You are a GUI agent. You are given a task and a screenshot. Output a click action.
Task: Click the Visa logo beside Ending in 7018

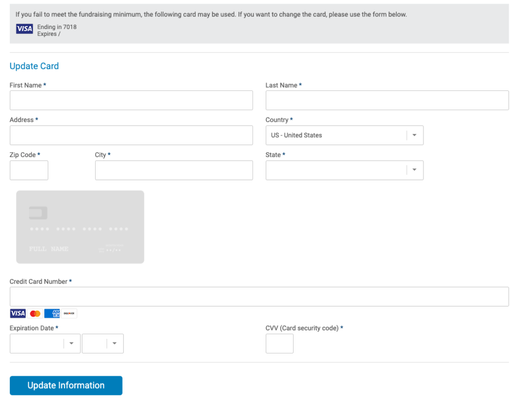click(24, 29)
